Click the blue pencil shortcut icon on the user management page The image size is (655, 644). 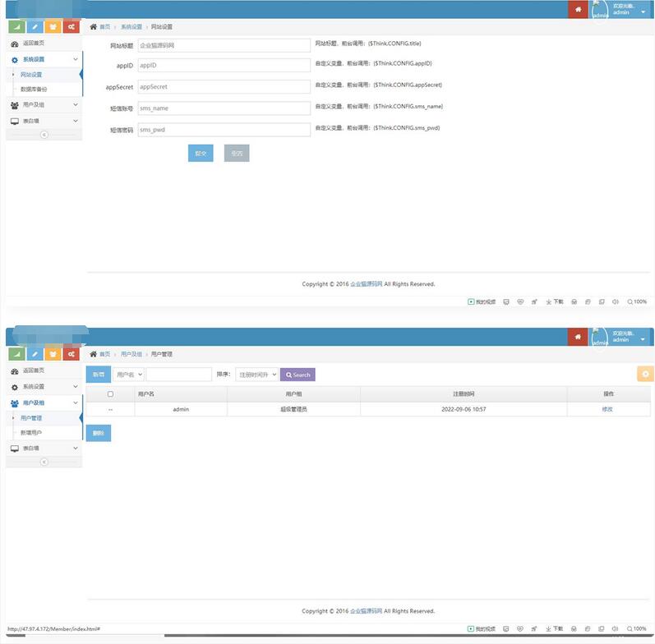(x=35, y=354)
